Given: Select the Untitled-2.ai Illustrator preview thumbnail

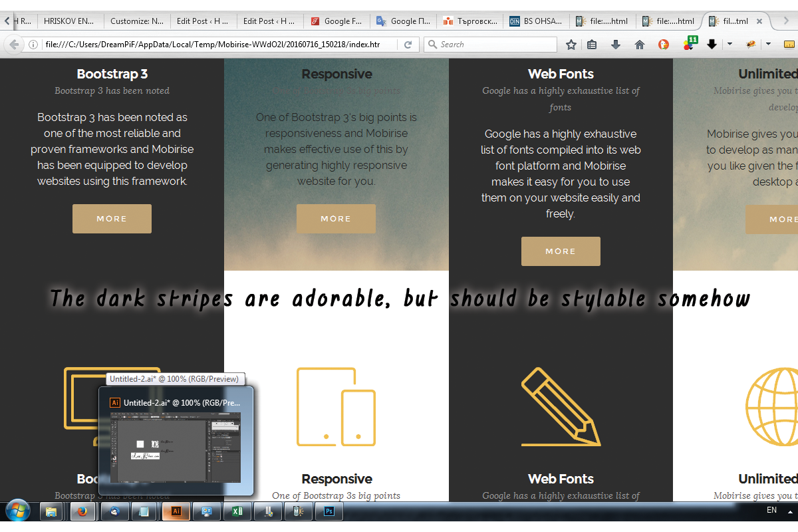Looking at the screenshot, I should 176,446.
